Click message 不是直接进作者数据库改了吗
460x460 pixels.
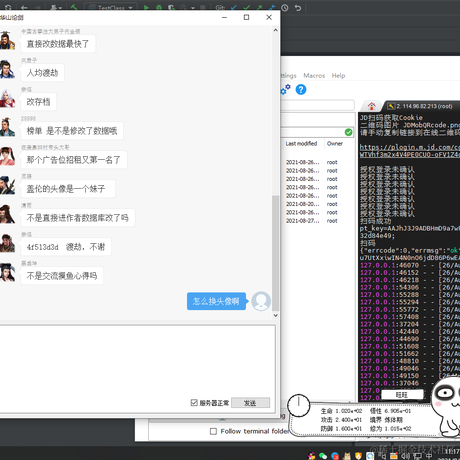tap(78, 218)
